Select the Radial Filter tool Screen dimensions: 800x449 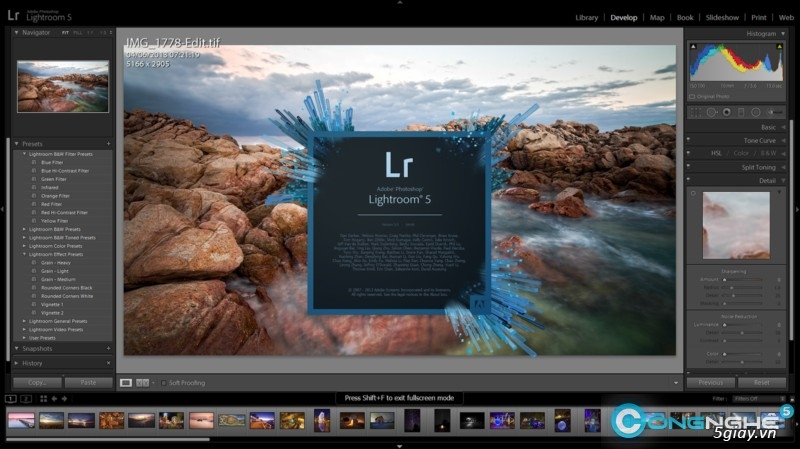[756, 112]
